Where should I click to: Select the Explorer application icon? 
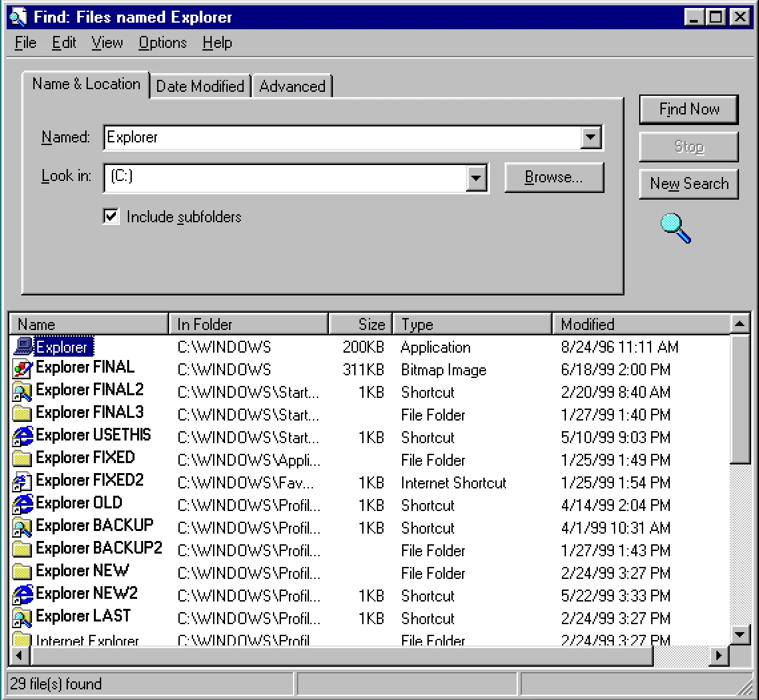click(x=22, y=347)
